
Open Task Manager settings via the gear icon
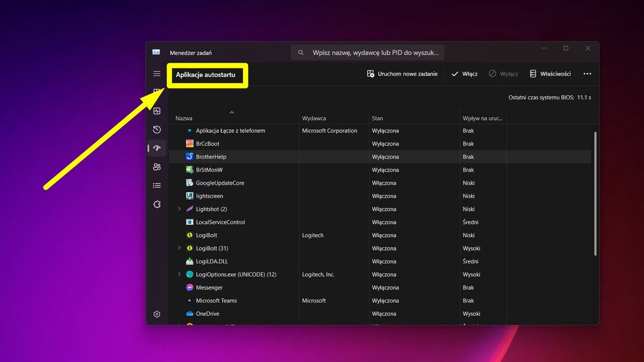[x=157, y=314]
